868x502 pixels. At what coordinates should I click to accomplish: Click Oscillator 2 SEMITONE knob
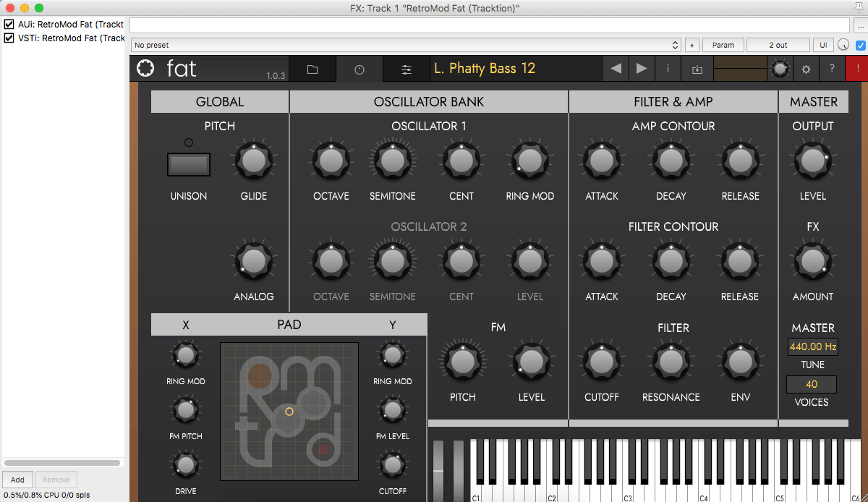393,261
